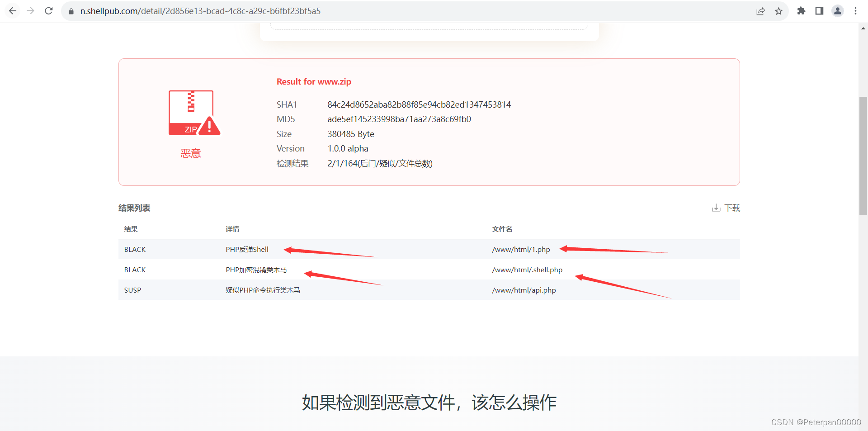Open the user profile avatar
The image size is (868, 431).
point(838,11)
